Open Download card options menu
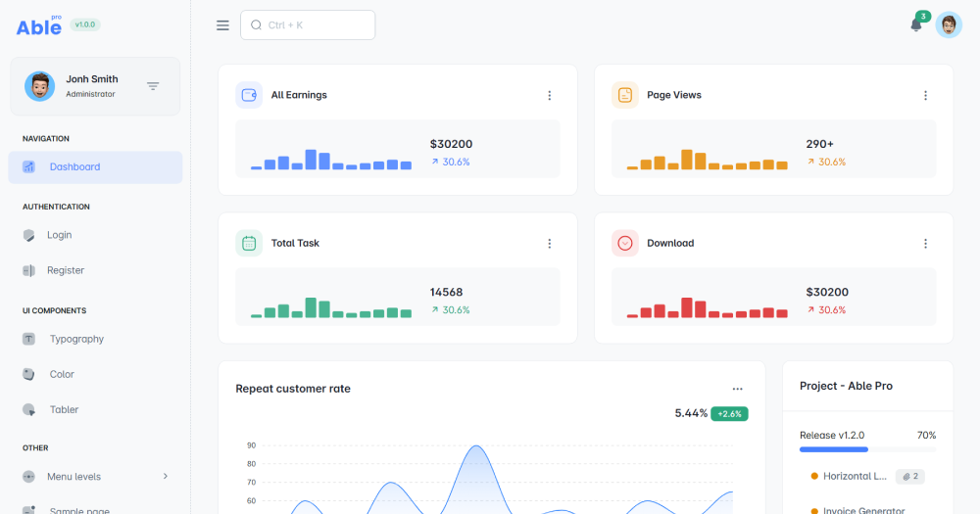Image resolution: width=980 pixels, height=514 pixels. tap(926, 244)
